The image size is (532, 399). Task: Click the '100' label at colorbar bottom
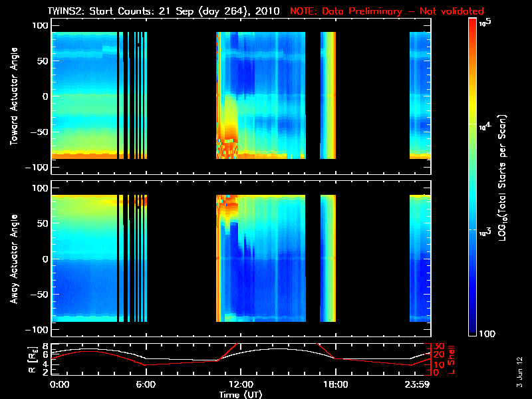[487, 334]
